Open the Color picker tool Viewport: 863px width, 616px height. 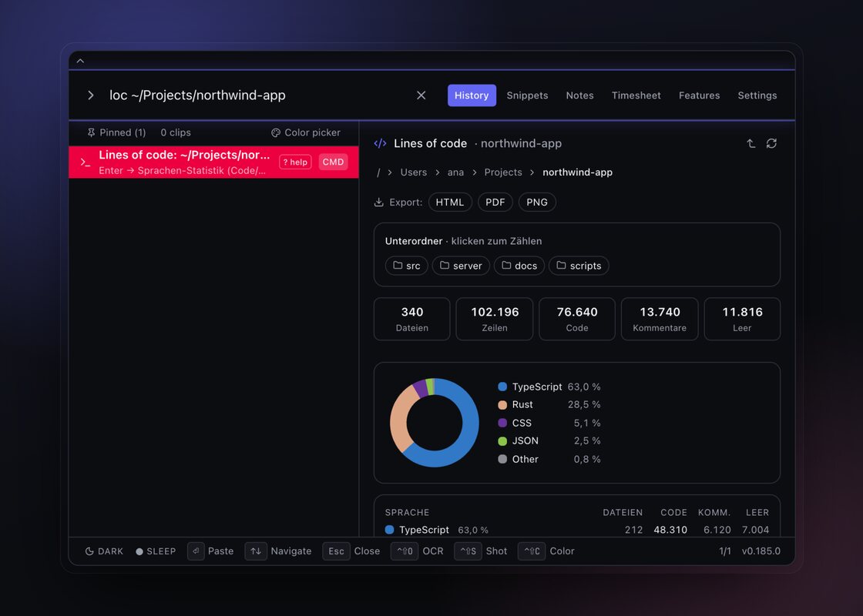tap(306, 132)
